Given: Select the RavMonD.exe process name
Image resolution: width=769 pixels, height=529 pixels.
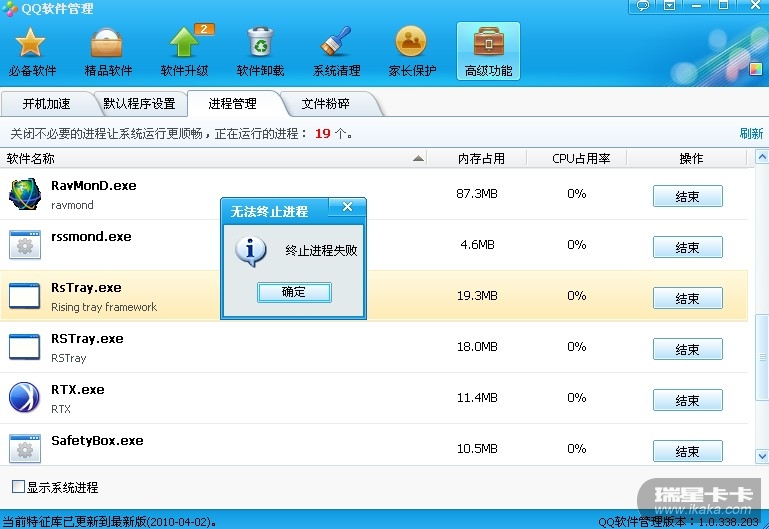Looking at the screenshot, I should 94,185.
